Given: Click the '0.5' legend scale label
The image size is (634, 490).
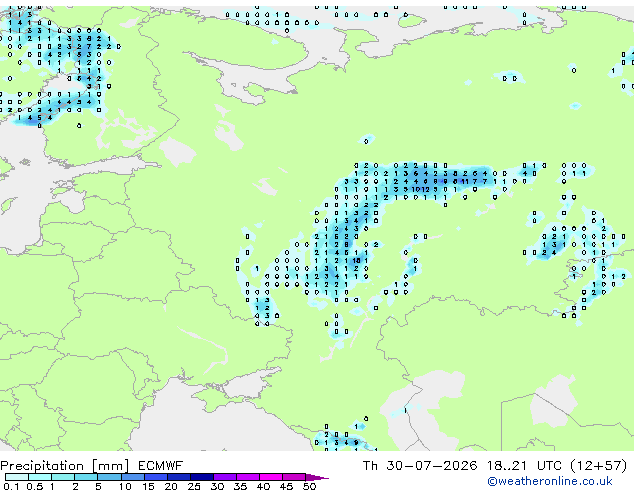Looking at the screenshot, I should 34,486.
